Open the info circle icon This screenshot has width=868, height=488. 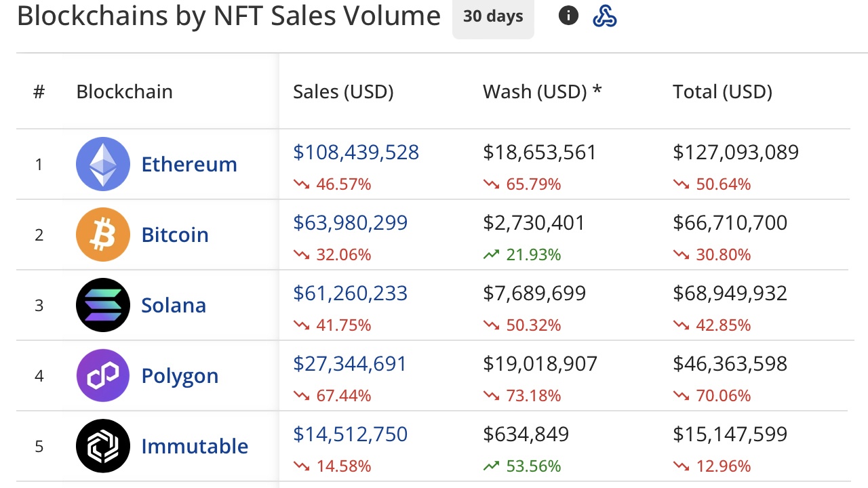coord(568,16)
